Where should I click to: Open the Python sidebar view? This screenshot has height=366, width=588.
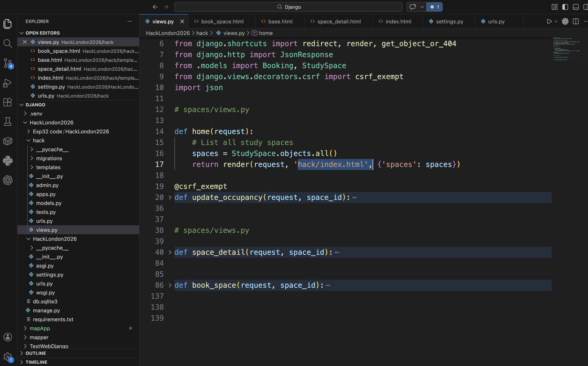8,161
